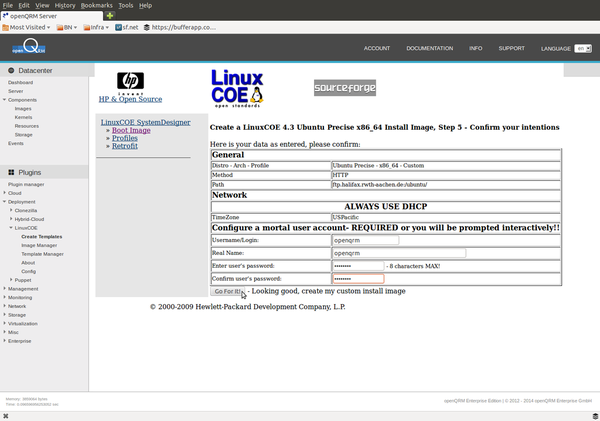Expand the Storage plugin group
The image size is (600, 421).
coord(5,315)
